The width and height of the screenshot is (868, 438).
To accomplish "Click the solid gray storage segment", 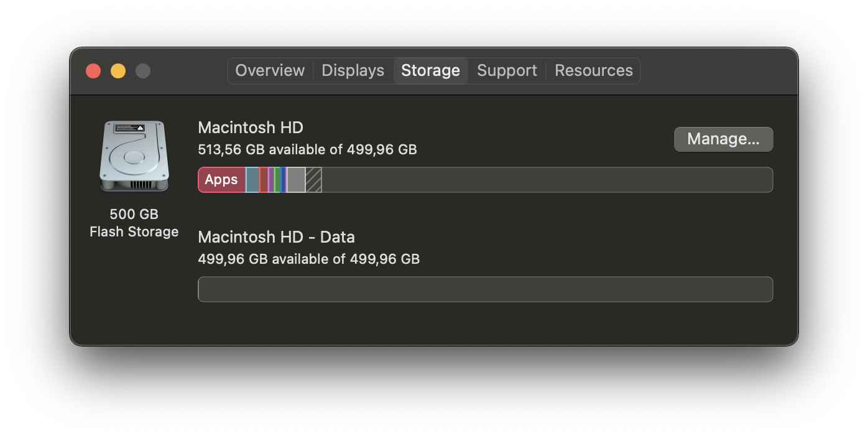I will (x=296, y=180).
